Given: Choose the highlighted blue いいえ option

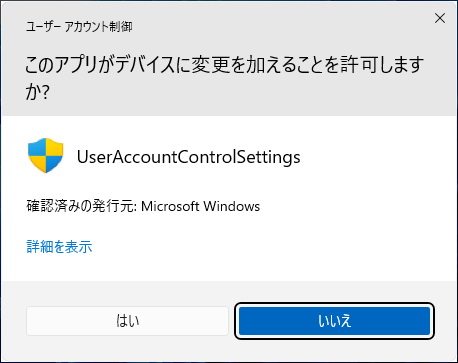Looking at the screenshot, I should 334,321.
